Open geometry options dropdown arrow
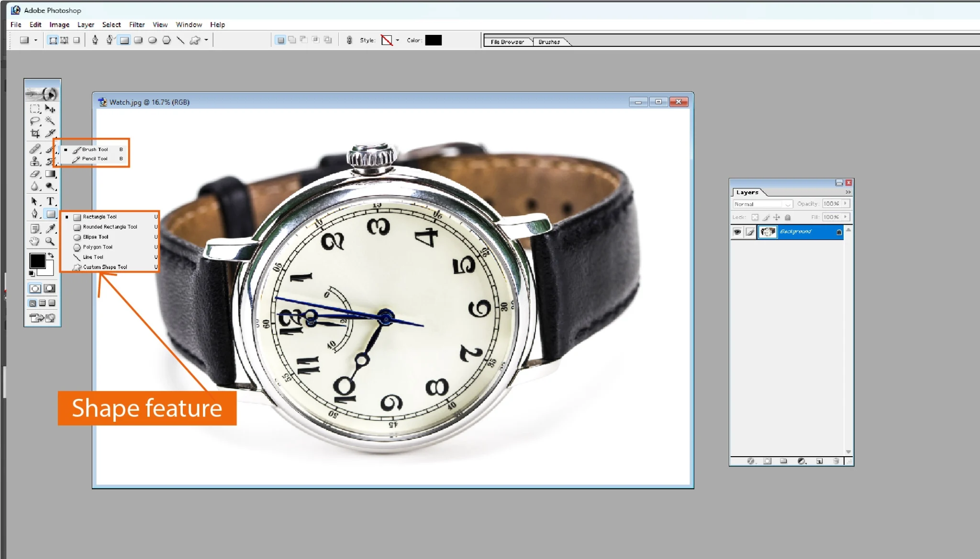Image resolution: width=980 pixels, height=559 pixels. click(x=206, y=40)
